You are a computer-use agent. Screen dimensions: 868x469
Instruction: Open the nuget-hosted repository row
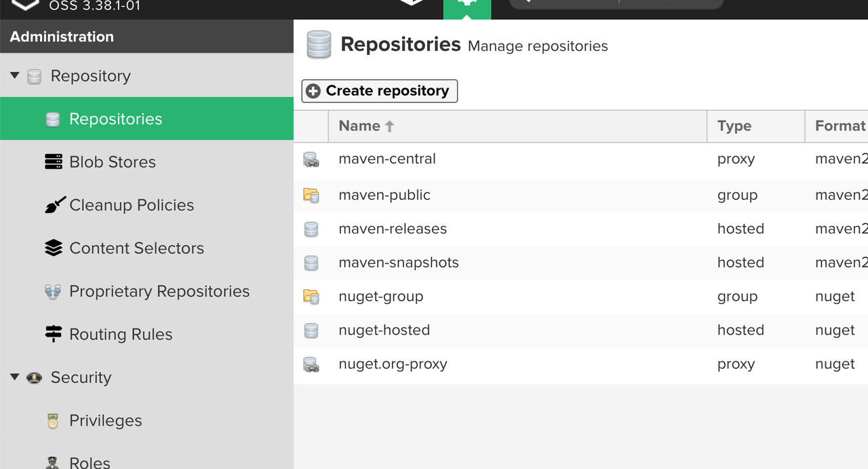(580, 331)
